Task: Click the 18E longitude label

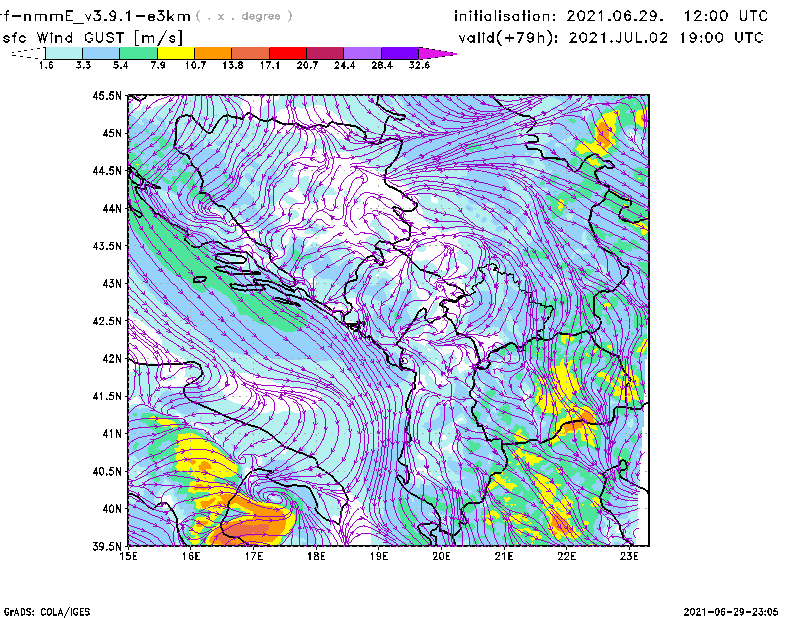Action: point(316,556)
